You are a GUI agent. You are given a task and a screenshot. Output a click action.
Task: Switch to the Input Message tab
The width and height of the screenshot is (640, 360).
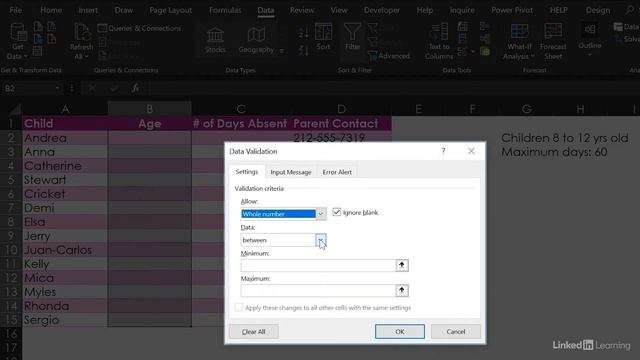pyautogui.click(x=291, y=172)
